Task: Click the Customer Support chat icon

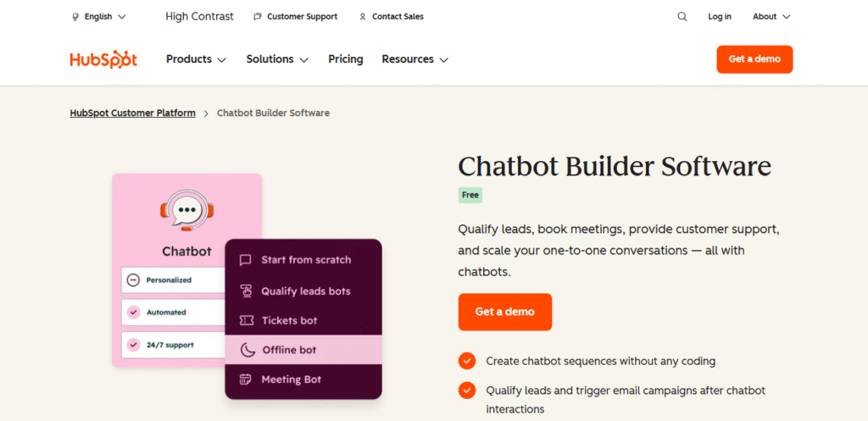Action: (x=258, y=17)
